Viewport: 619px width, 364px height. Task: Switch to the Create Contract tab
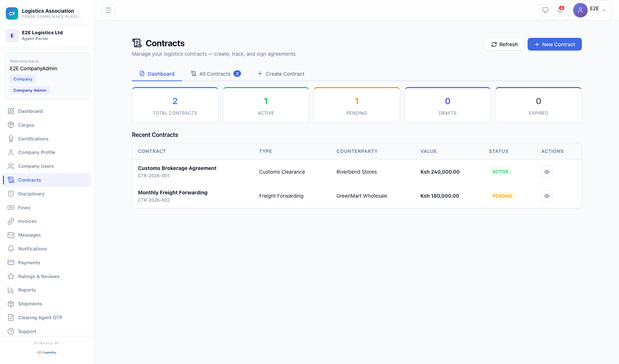(x=281, y=74)
